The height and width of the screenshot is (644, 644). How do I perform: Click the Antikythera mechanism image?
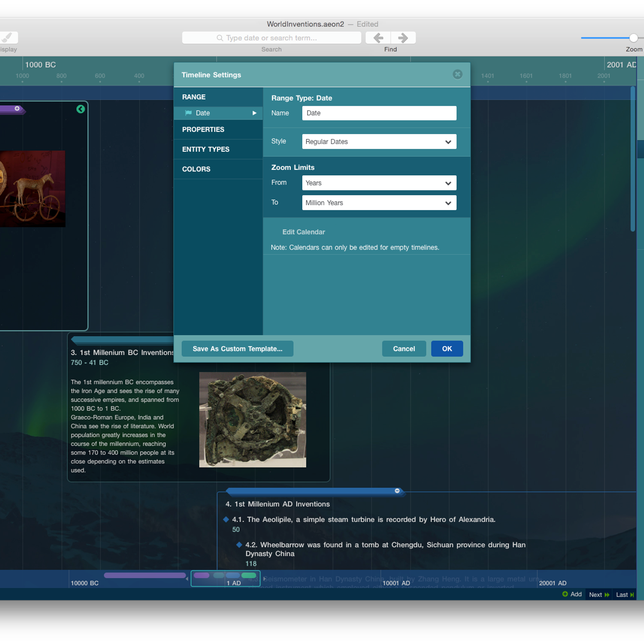253,419
